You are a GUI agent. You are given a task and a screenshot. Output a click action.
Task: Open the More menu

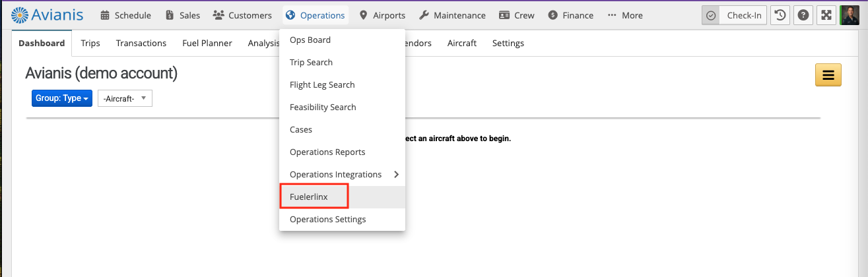624,15
